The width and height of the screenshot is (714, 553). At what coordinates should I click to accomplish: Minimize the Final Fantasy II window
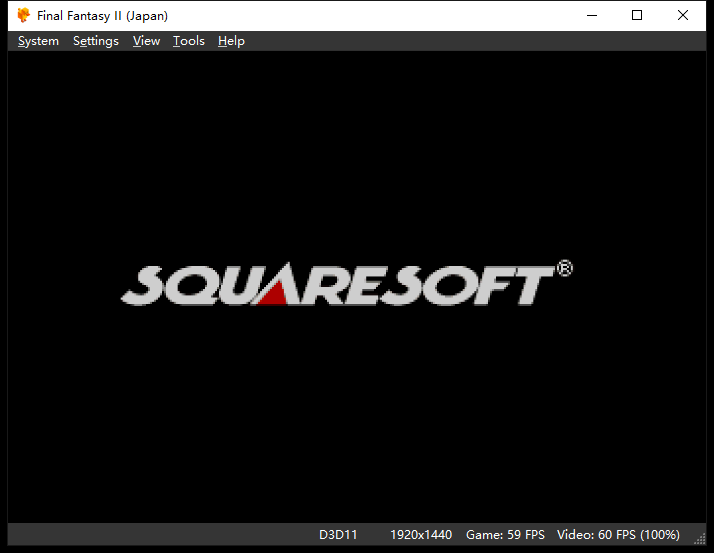592,15
